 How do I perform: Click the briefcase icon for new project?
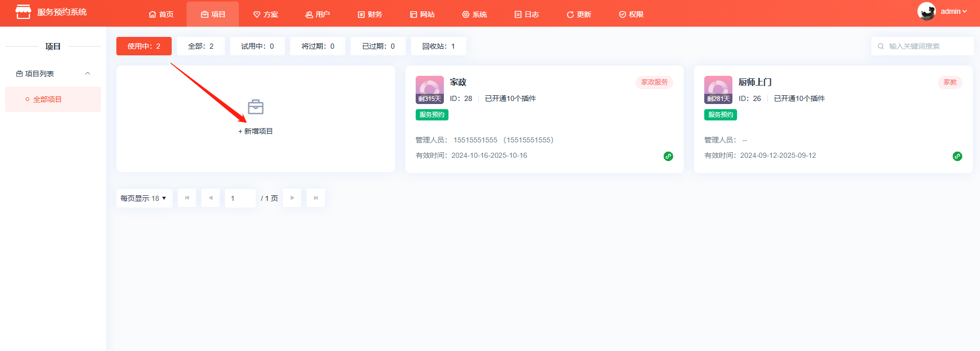click(x=255, y=107)
